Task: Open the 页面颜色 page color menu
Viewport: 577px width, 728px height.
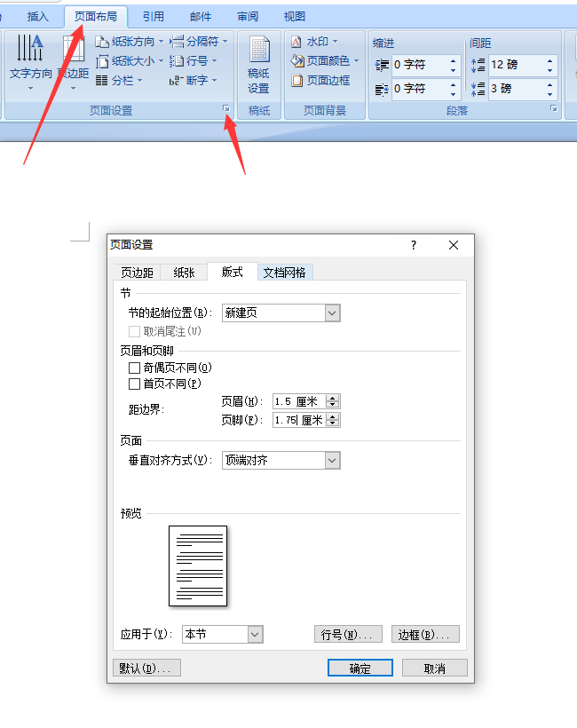Action: coord(325,61)
